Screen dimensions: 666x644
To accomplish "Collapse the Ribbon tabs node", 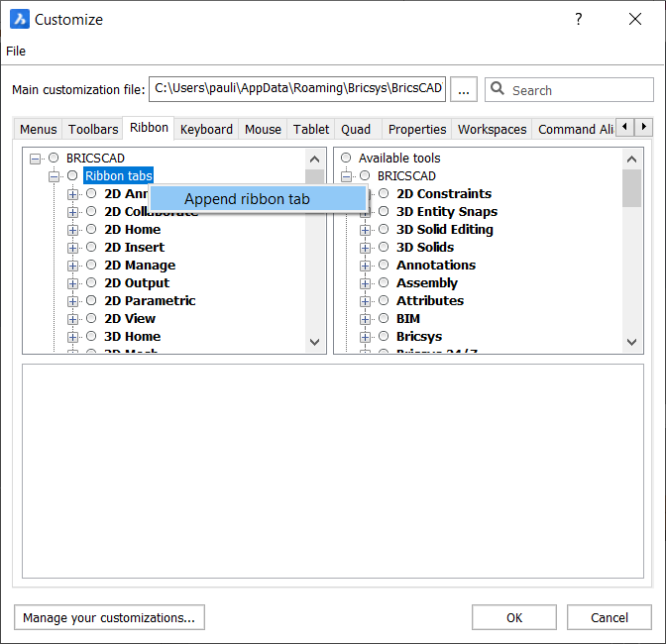I will tap(54, 176).
